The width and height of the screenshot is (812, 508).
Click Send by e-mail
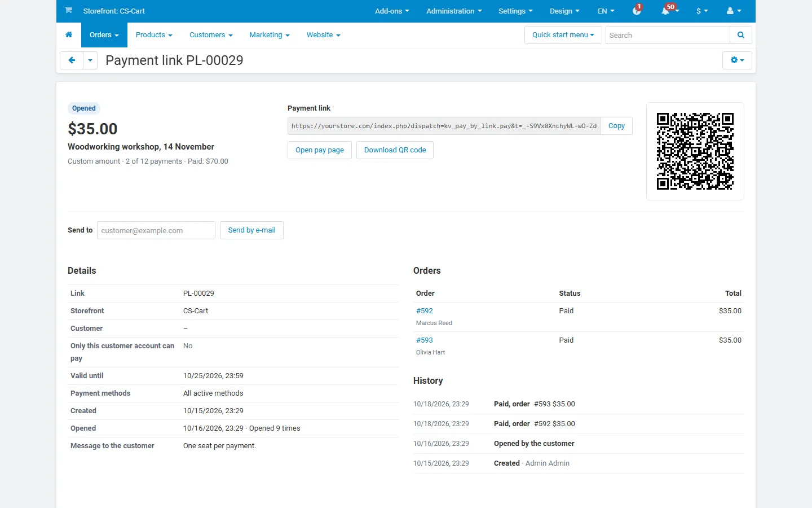click(x=251, y=230)
